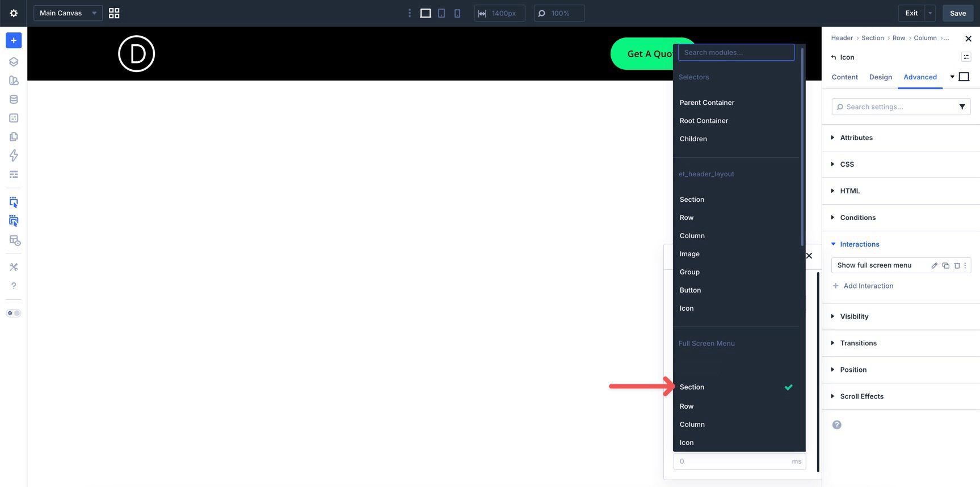
Task: Open the module options icon beside Icon title
Action: [x=966, y=57]
